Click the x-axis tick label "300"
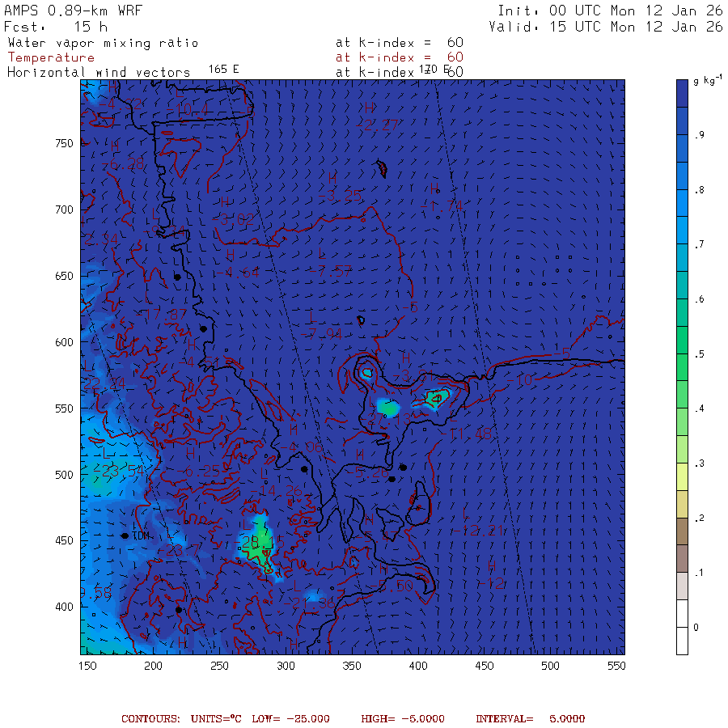728x728 pixels. [286, 666]
